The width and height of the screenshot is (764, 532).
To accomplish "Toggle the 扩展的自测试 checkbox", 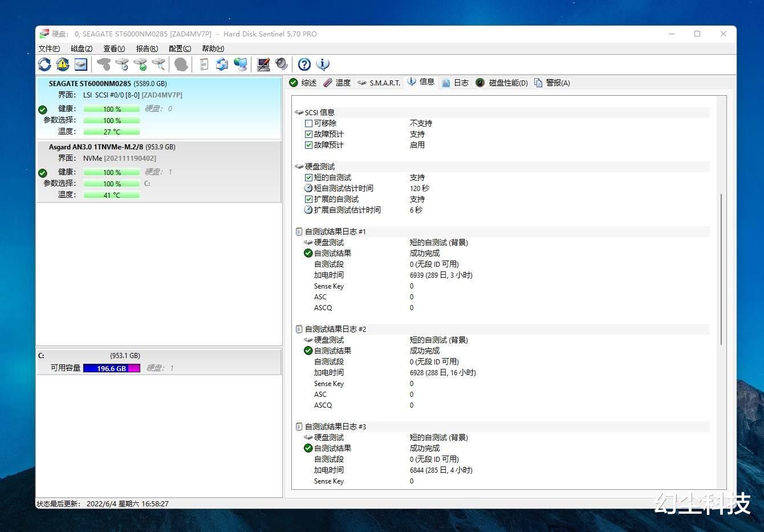I will [x=308, y=199].
